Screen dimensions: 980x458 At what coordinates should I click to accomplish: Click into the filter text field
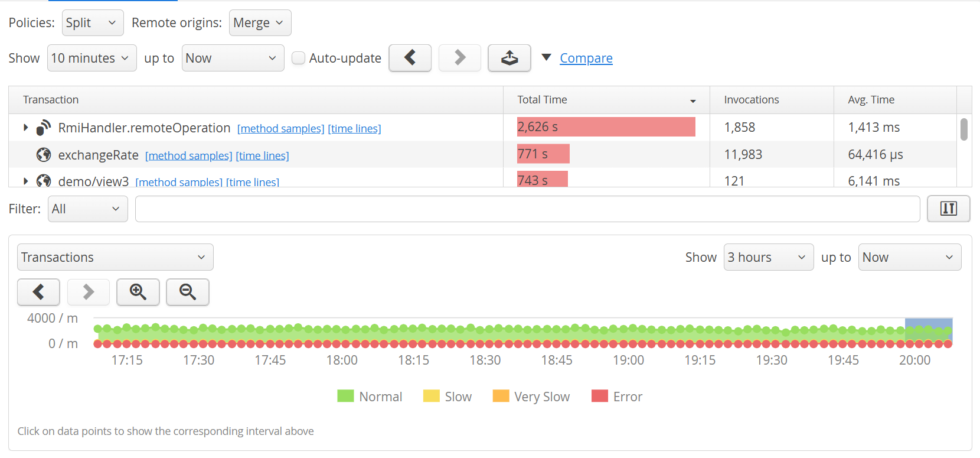(x=527, y=209)
